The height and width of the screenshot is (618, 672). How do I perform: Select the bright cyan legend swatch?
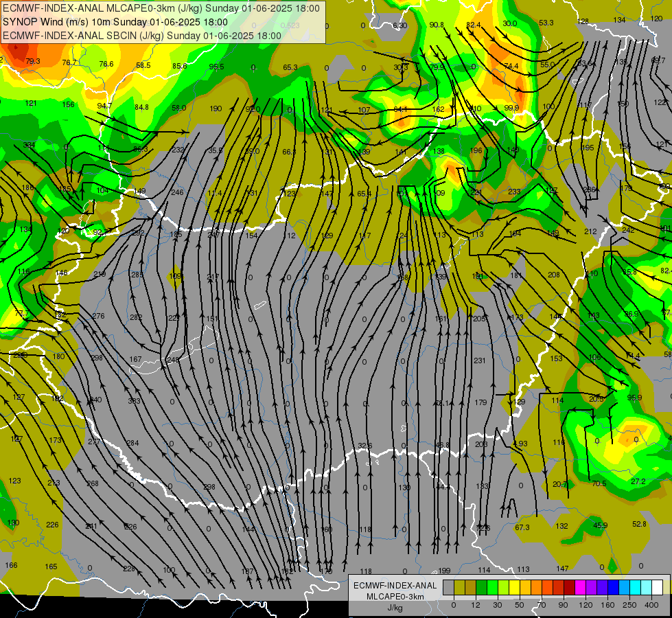point(636,587)
